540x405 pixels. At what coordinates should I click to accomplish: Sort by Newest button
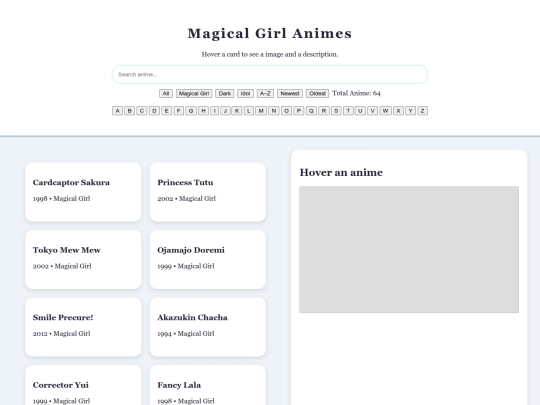(x=290, y=93)
